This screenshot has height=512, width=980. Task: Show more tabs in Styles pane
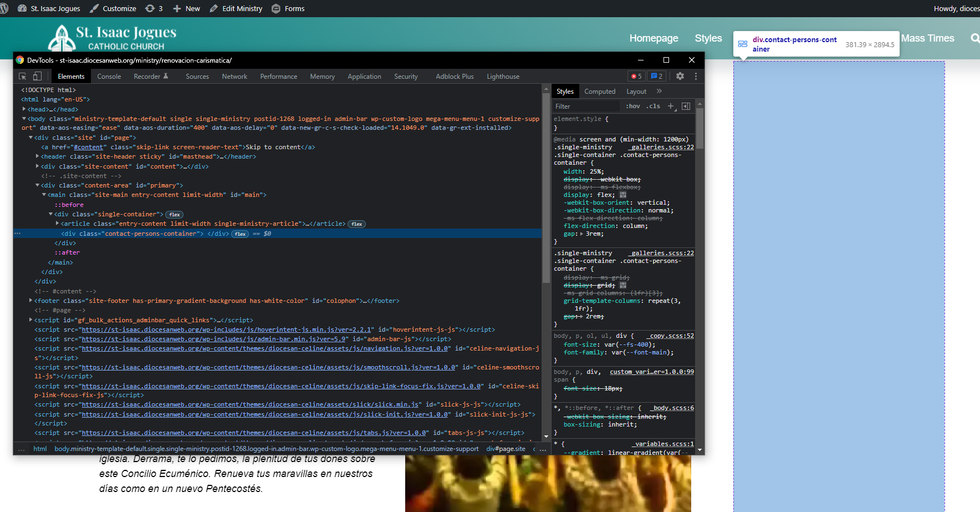tap(659, 91)
